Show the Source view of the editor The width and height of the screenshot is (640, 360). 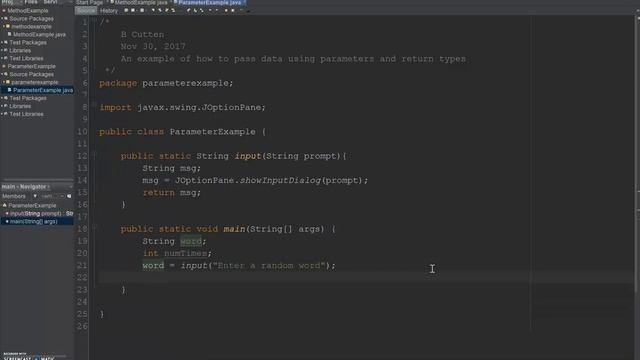click(86, 11)
